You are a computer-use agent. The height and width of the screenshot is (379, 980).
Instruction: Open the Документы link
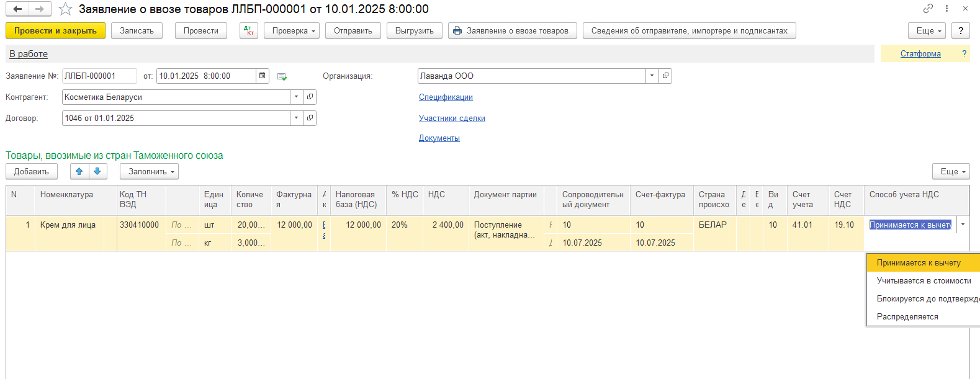coord(439,138)
